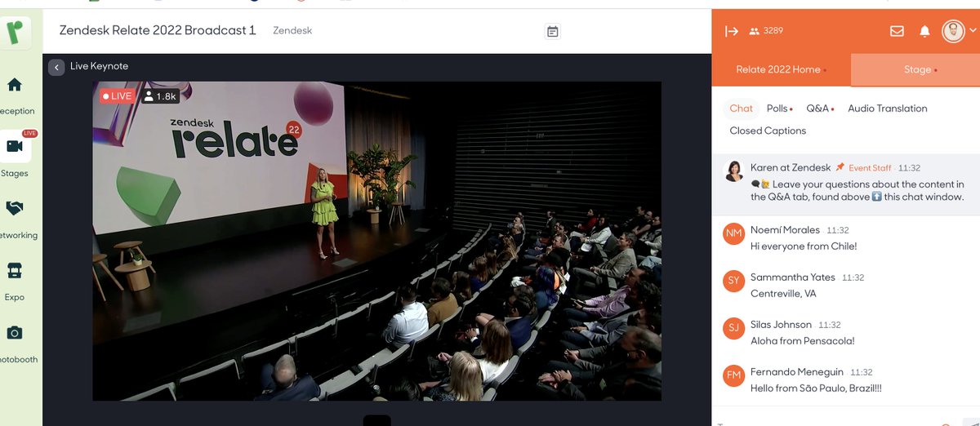Select the Chat tab

[x=742, y=108]
